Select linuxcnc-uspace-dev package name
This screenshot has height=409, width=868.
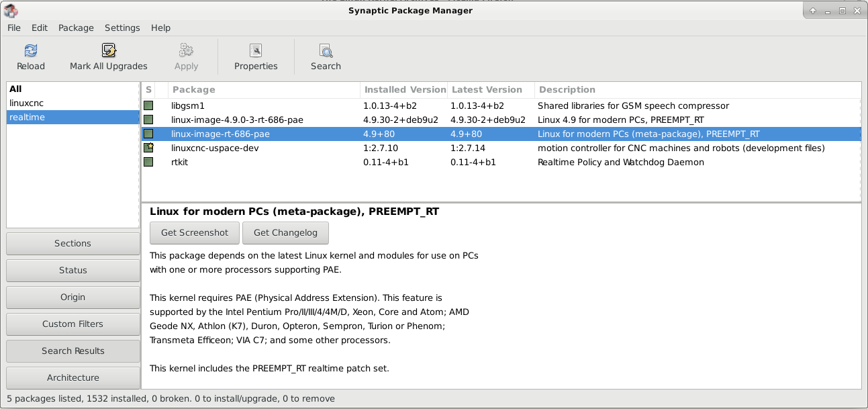tap(215, 148)
